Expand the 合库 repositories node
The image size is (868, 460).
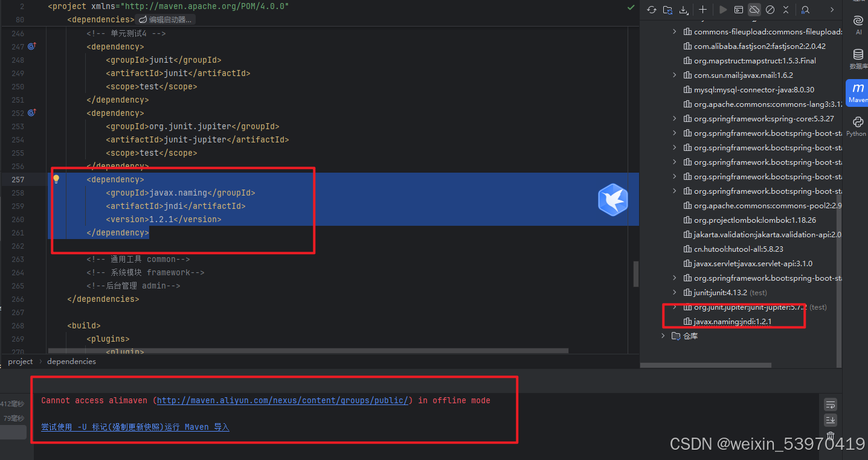click(x=663, y=336)
